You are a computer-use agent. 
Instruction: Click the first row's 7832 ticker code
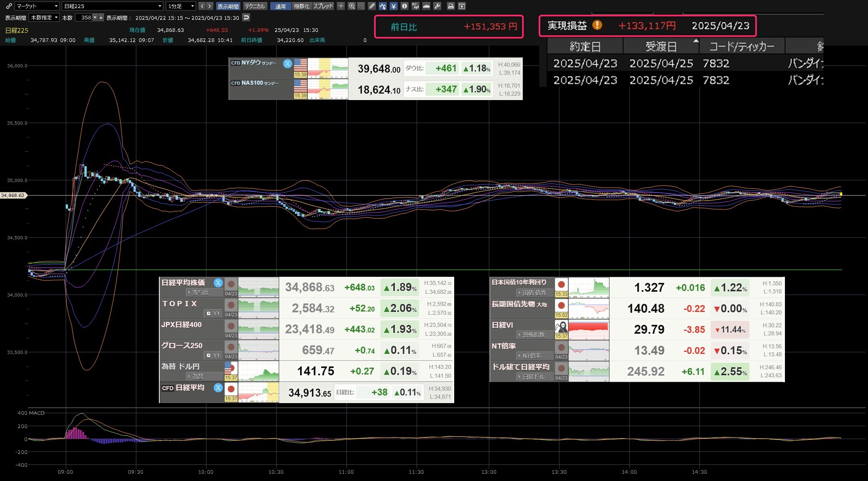click(x=716, y=63)
